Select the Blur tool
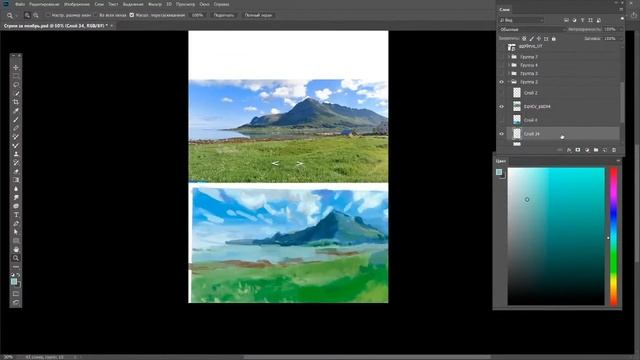640x360 pixels. tap(16, 189)
